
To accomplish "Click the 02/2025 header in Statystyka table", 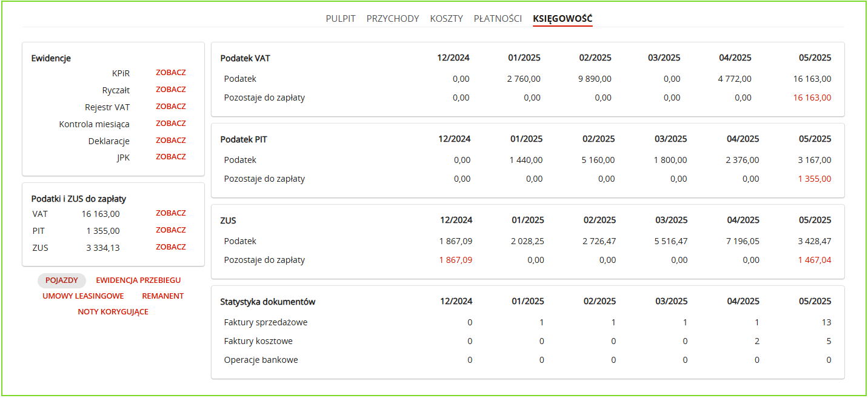I will pos(599,302).
